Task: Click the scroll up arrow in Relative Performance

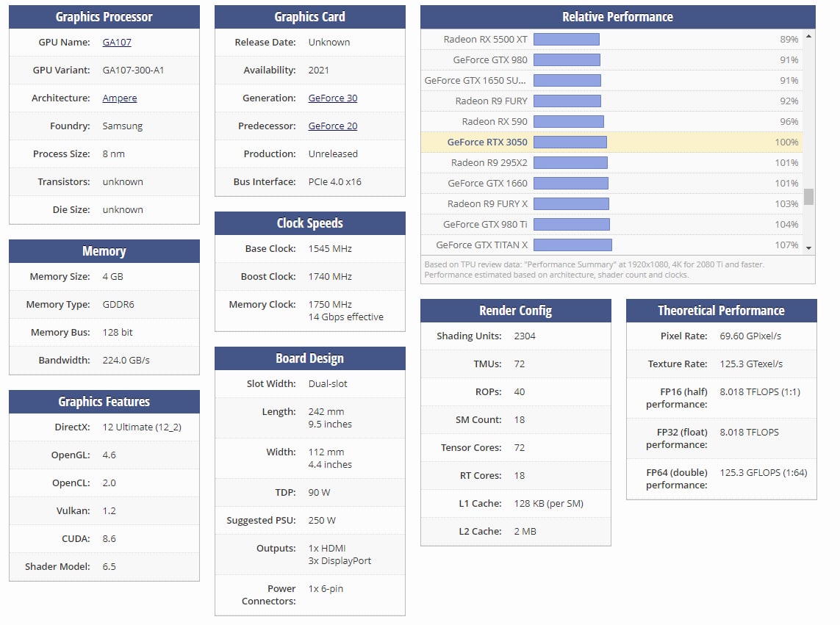Action: [808, 36]
